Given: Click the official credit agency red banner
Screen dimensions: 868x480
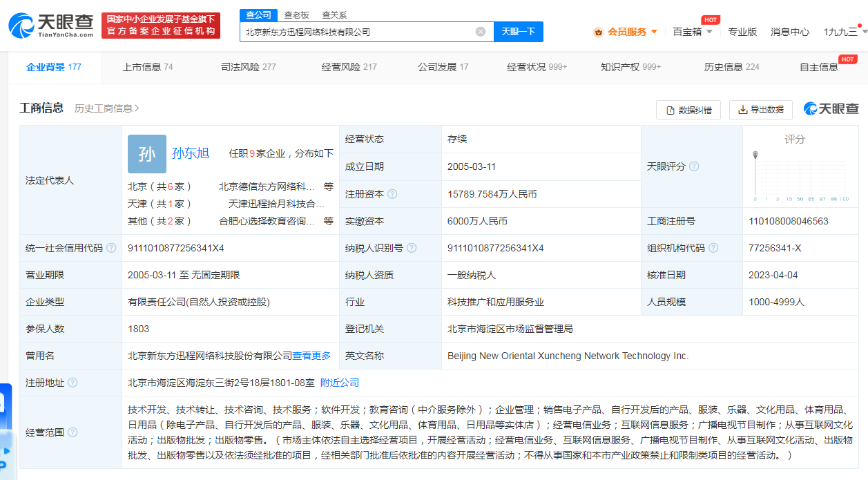Looking at the screenshot, I should pos(161,26).
